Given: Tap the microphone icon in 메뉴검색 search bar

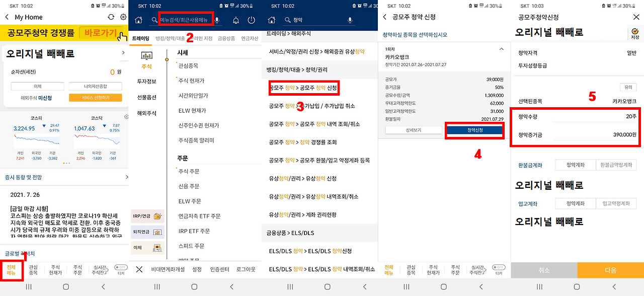Looking at the screenshot, I should (x=217, y=20).
